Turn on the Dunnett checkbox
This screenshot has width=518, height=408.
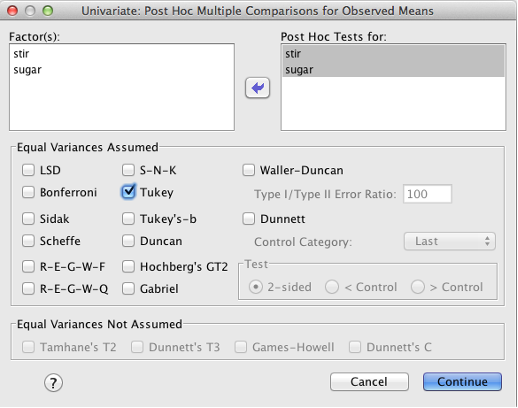pyautogui.click(x=248, y=219)
